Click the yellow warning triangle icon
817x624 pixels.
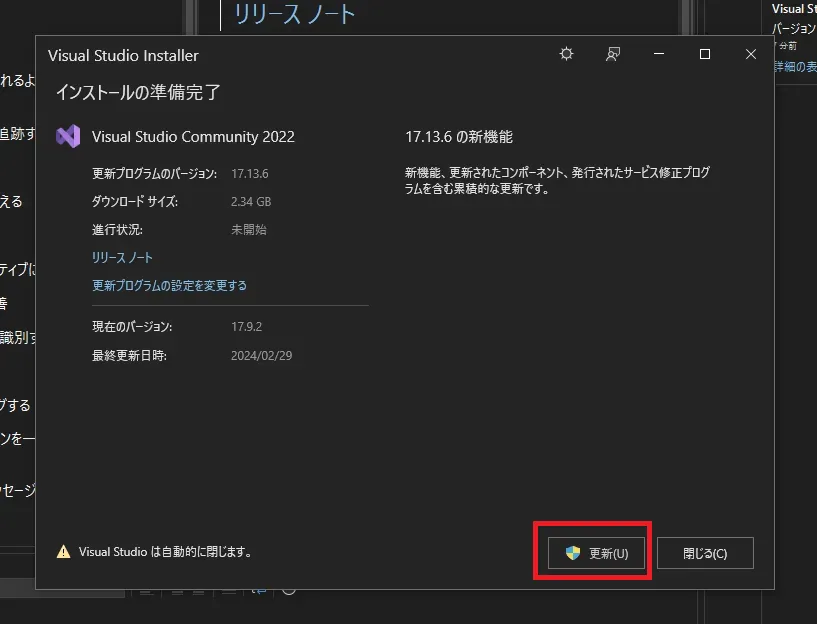click(64, 552)
